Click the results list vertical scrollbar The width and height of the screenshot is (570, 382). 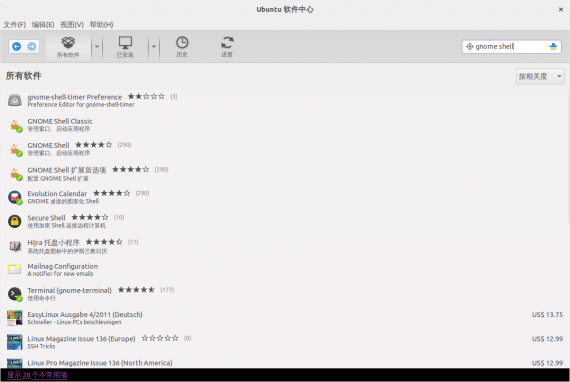point(568,156)
